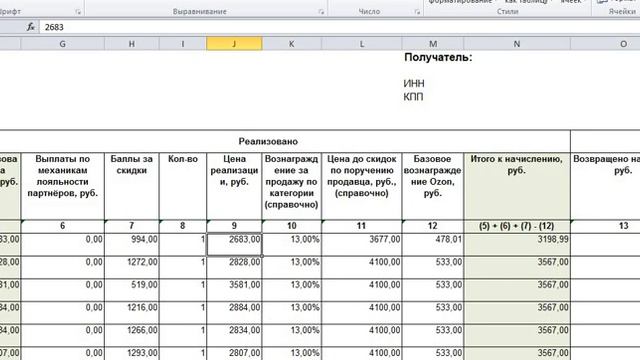The image size is (640, 360).
Task: Select the 0,00 cell in the 994,00 row
Action: (x=62, y=244)
